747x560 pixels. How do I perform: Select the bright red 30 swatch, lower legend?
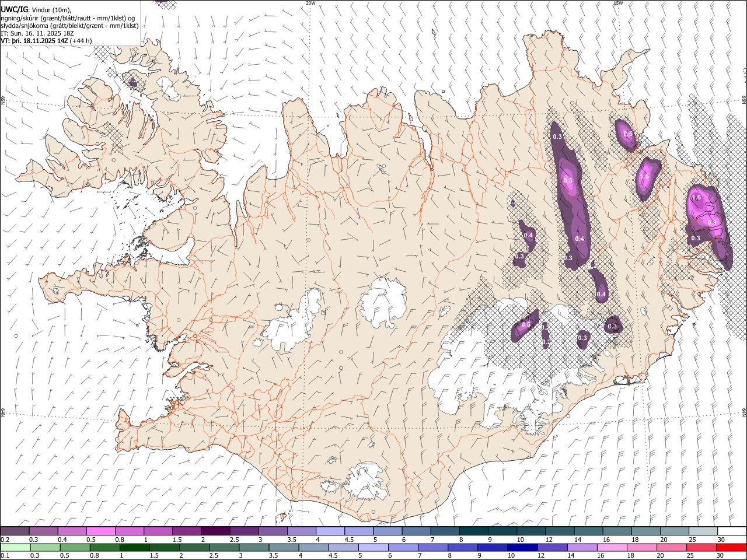[731, 548]
